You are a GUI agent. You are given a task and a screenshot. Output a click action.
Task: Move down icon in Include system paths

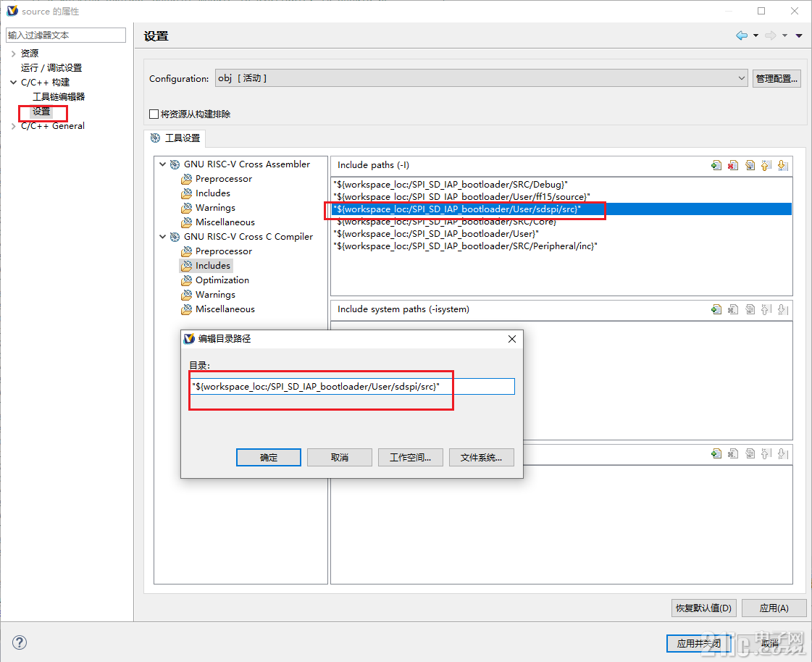[783, 309]
